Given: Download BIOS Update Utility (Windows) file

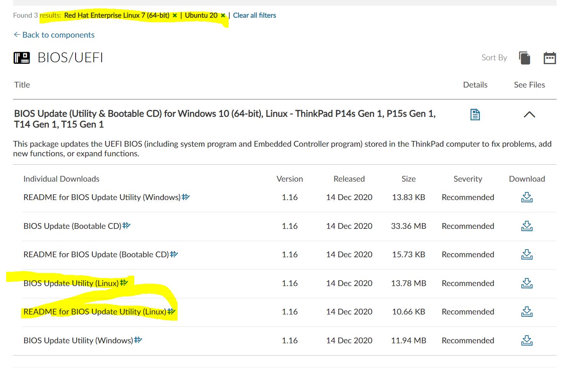Looking at the screenshot, I should pos(527,341).
